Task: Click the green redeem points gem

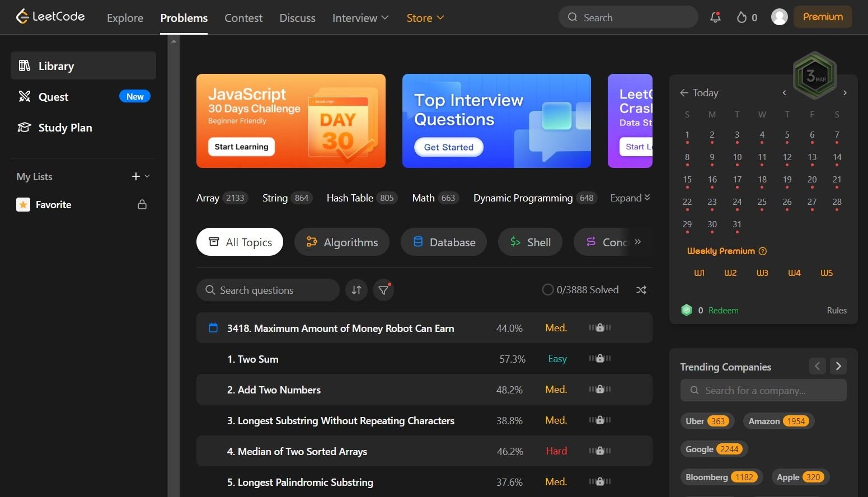Action: [687, 310]
